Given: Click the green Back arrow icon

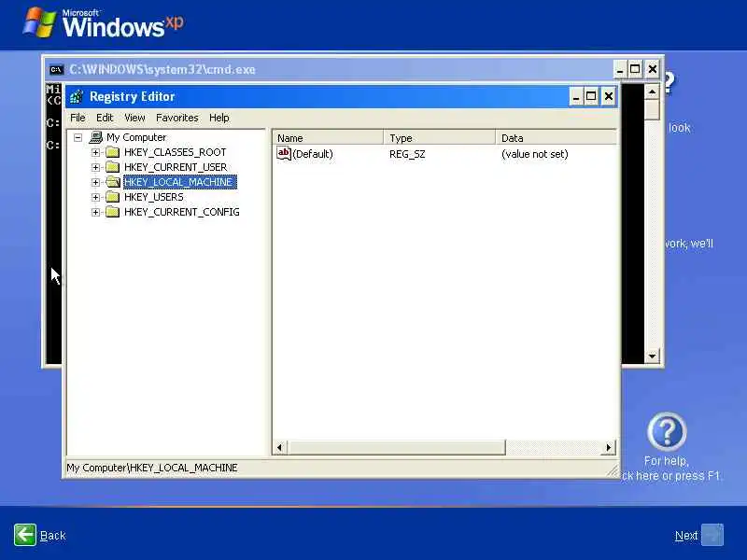Looking at the screenshot, I should 25,535.
